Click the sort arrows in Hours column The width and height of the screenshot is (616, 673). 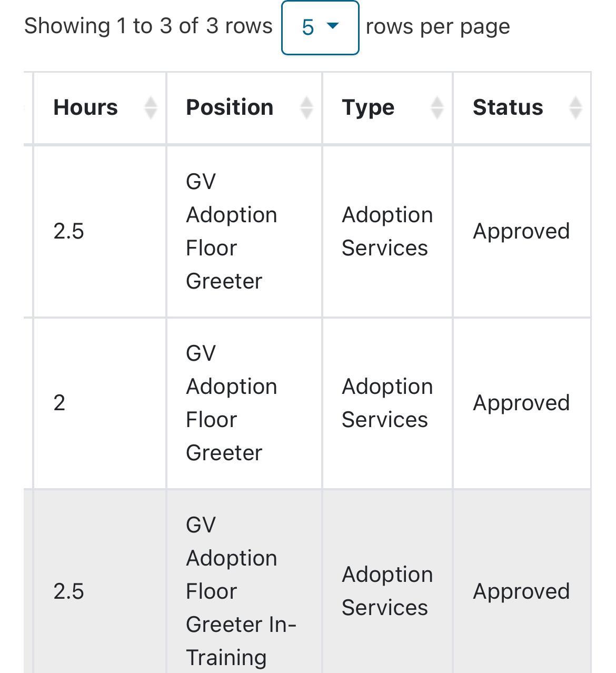coord(151,108)
